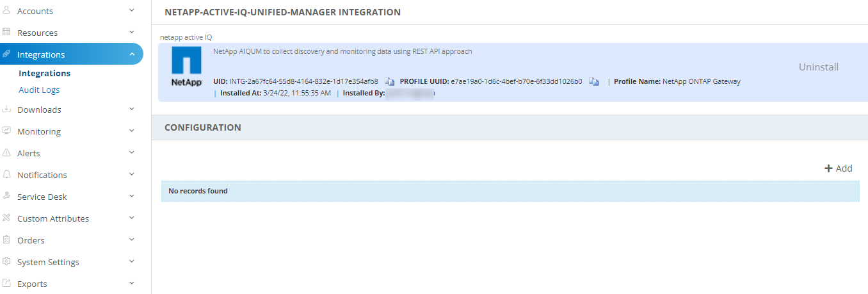Click the UID value INTG-2a67fc64 text
Viewport: 868px width, 294px height.
coord(303,81)
